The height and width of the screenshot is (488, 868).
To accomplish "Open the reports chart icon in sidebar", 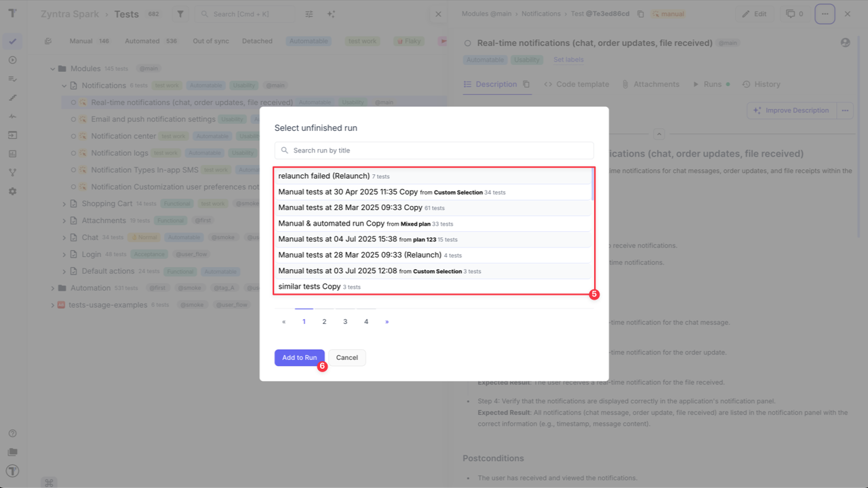I will [x=12, y=154].
